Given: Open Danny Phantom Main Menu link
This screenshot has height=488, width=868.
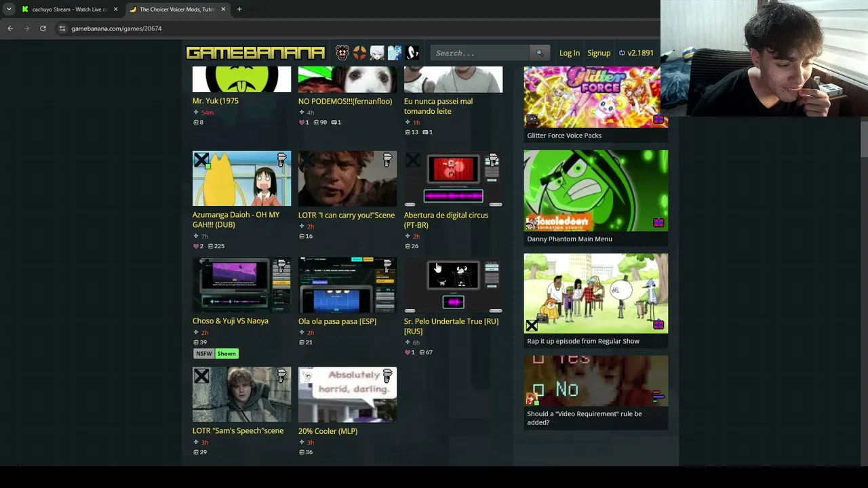Looking at the screenshot, I should tap(570, 239).
